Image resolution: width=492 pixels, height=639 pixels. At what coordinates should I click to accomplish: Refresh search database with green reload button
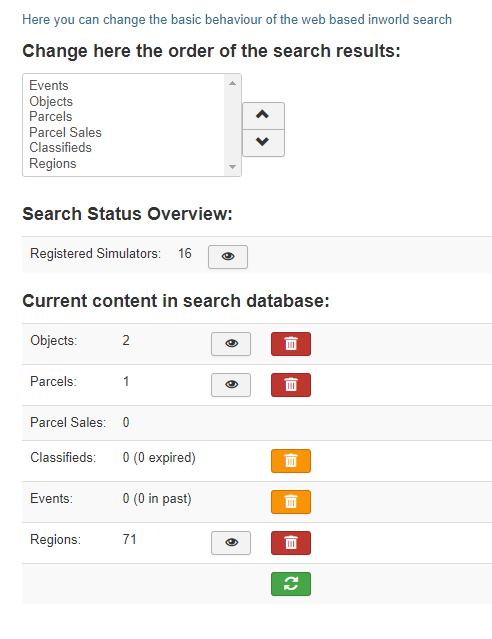coord(291,584)
